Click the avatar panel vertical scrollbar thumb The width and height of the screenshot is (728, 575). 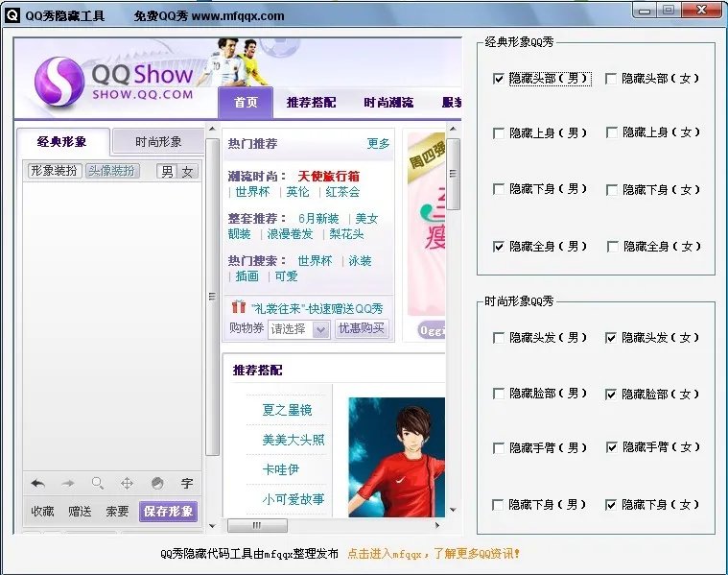coord(212,297)
